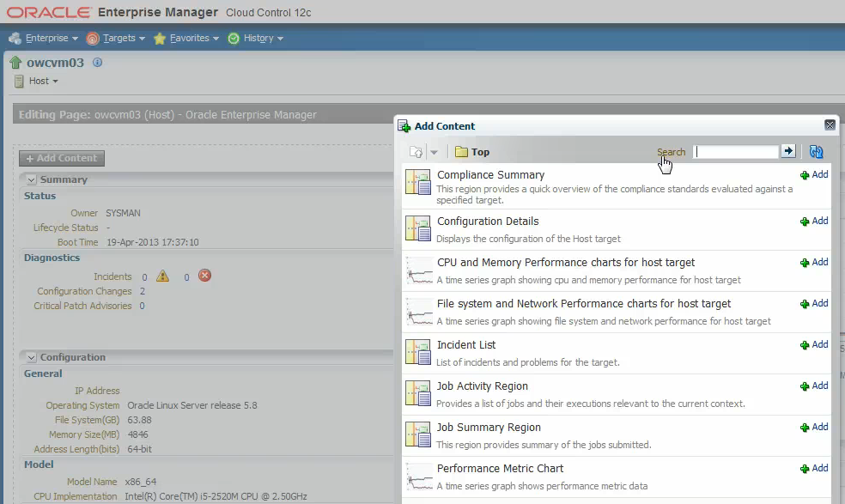Click the up-folder navigation icon
This screenshot has width=845, height=504.
pos(416,152)
